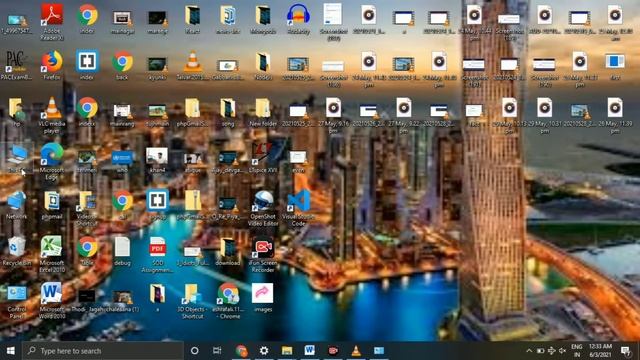The width and height of the screenshot is (640, 360).
Task: Launch iFun Screen Recorder shortcut
Action: click(263, 255)
